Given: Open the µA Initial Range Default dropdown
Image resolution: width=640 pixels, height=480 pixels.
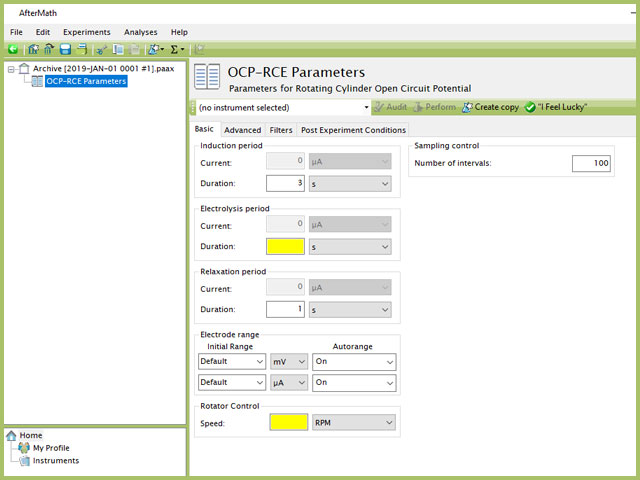Looking at the screenshot, I should click(232, 382).
